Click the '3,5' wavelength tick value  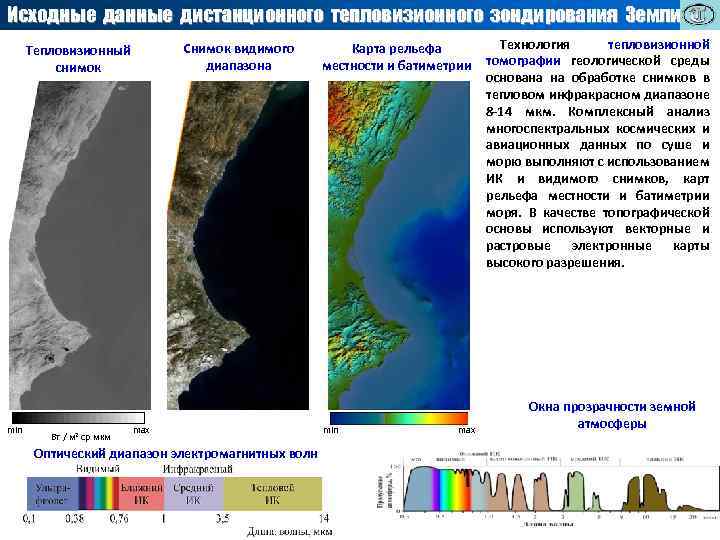point(222,519)
